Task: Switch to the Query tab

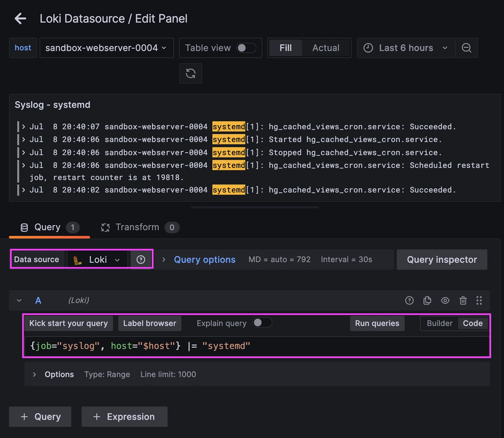Action: pos(50,227)
